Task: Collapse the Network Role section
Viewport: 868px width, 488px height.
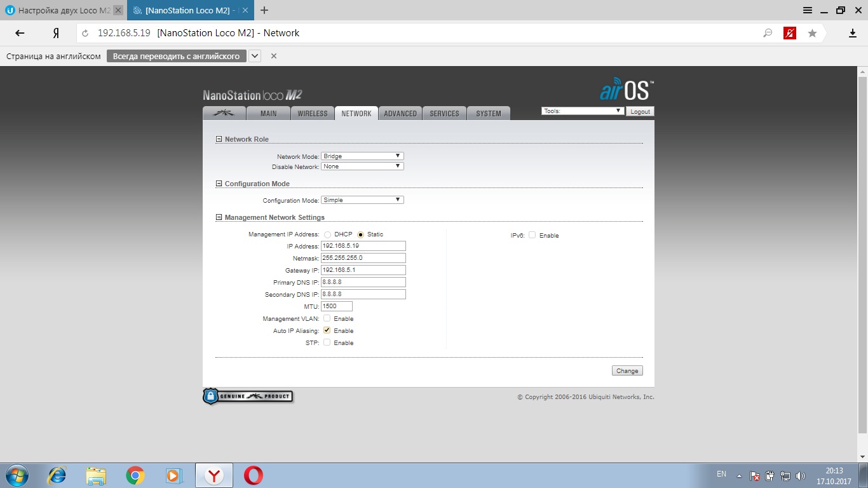Action: coord(219,139)
